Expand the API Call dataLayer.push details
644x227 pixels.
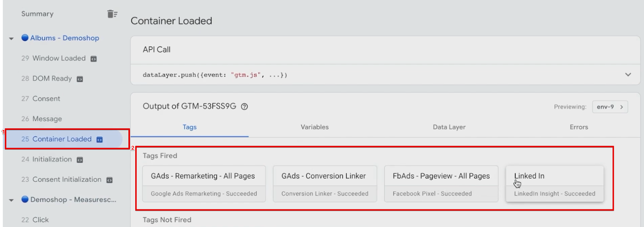[x=628, y=75]
